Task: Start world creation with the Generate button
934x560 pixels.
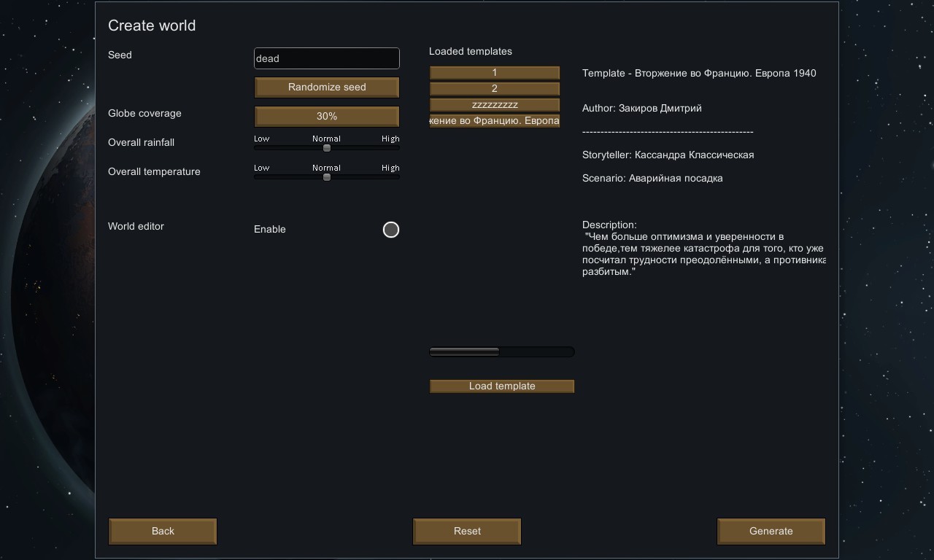Action: pos(771,532)
